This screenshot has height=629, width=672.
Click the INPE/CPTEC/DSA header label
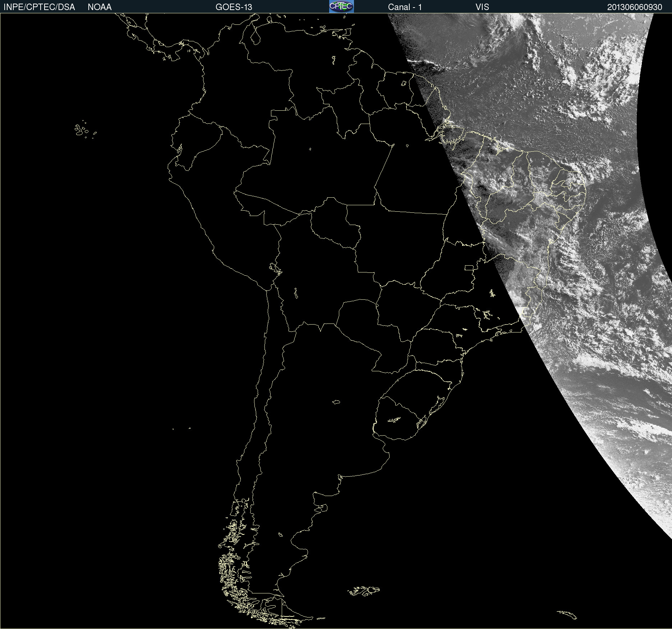(39, 7)
